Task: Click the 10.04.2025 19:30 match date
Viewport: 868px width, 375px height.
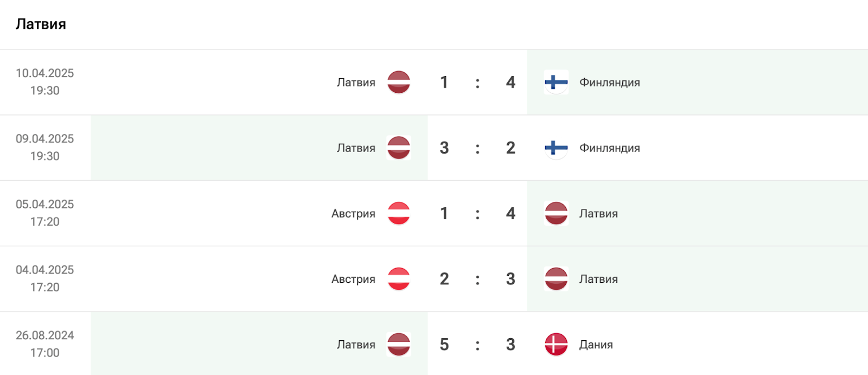Action: click(x=44, y=82)
